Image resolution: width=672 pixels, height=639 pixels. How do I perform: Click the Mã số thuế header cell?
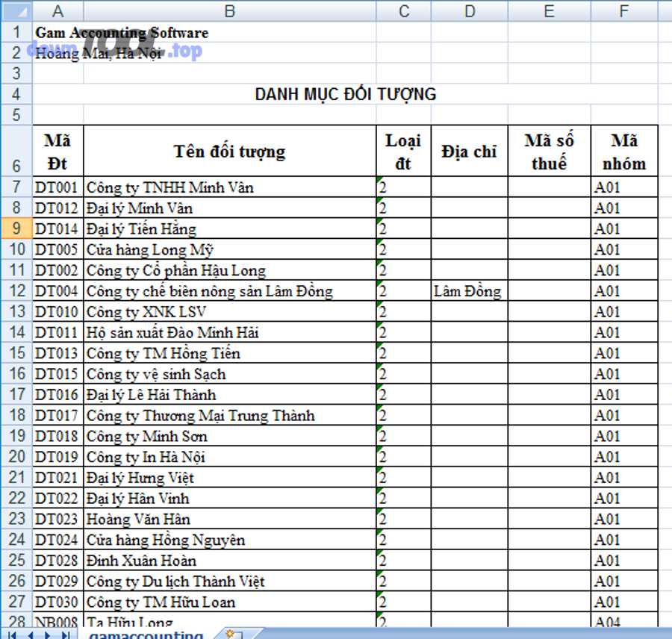click(x=549, y=150)
